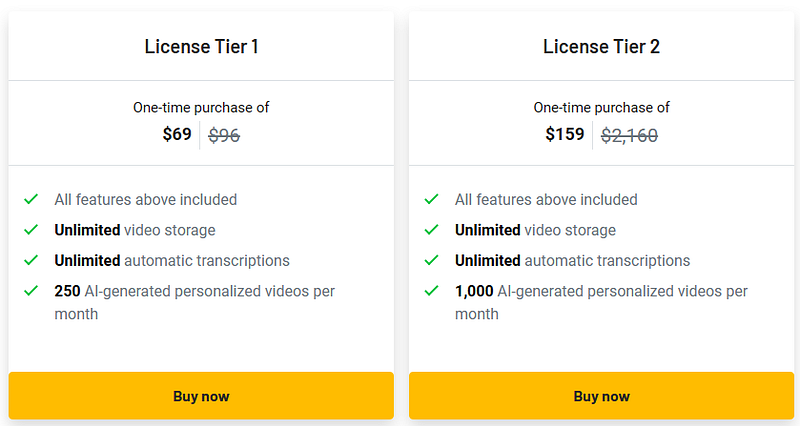Select the License Tier 1 heading
Screen dimensions: 800x426
click(201, 46)
